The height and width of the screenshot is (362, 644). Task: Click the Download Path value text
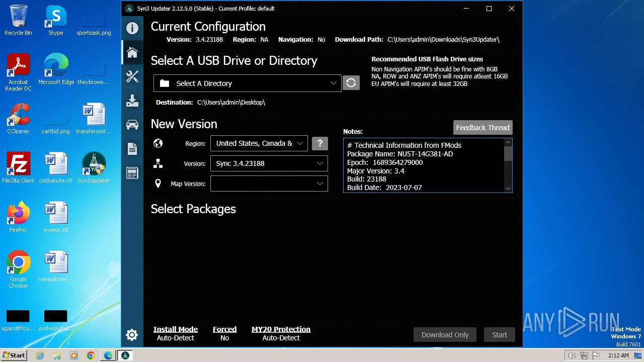443,39
